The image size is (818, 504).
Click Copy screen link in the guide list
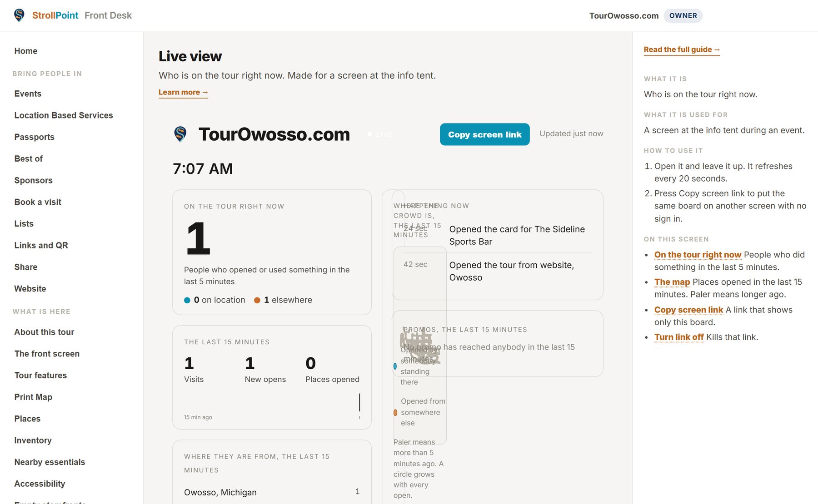click(688, 310)
